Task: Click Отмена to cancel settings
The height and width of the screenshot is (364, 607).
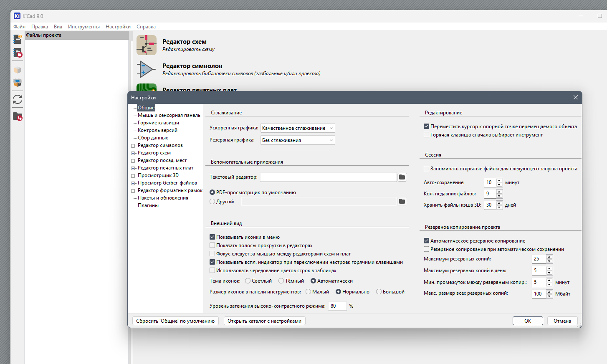Action: (x=562, y=321)
